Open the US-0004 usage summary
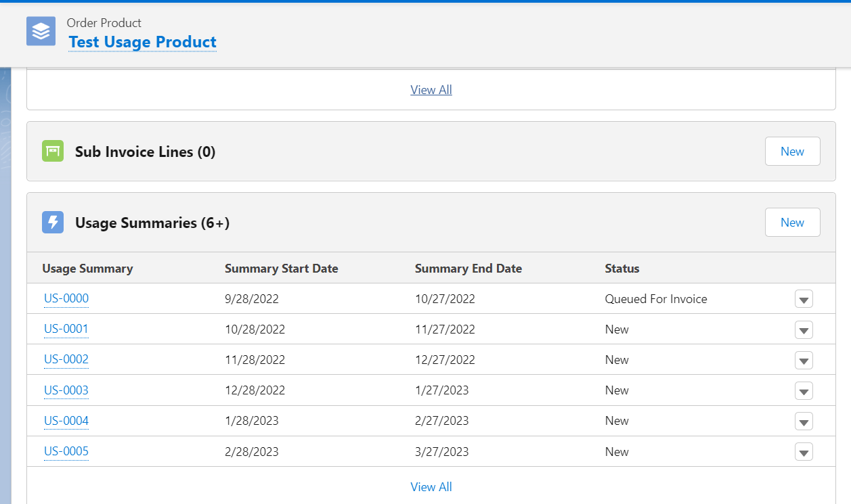Screen dimensions: 851x504 (66, 421)
